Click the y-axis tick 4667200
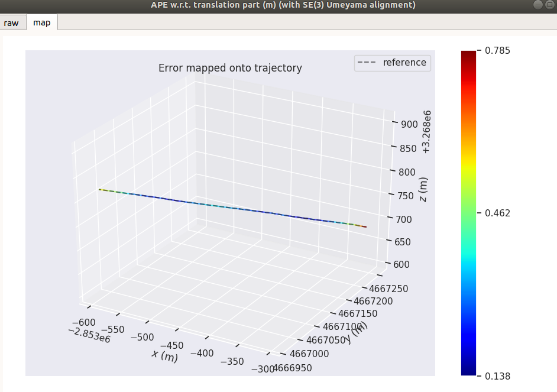Screen dimensions: 557x392 [373, 301]
